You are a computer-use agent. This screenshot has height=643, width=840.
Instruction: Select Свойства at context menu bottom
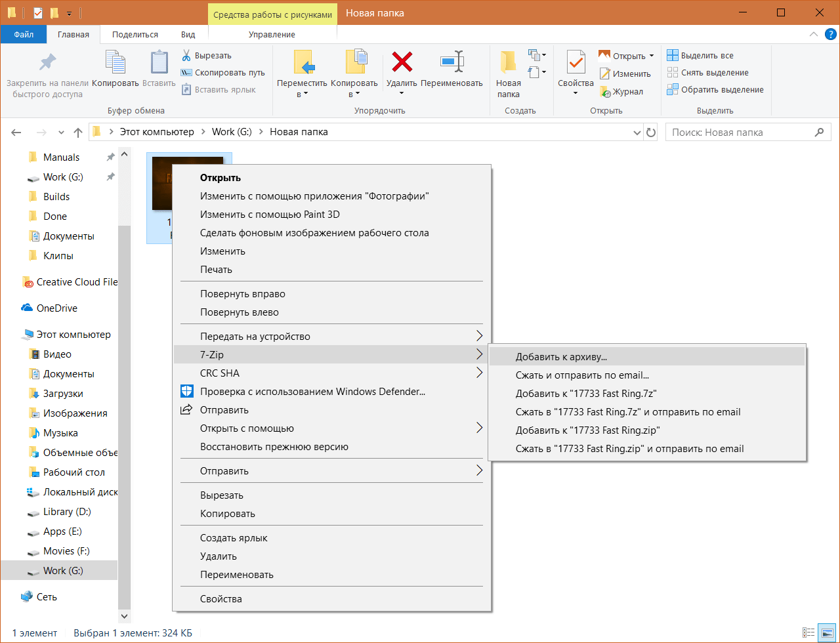[x=332, y=599]
